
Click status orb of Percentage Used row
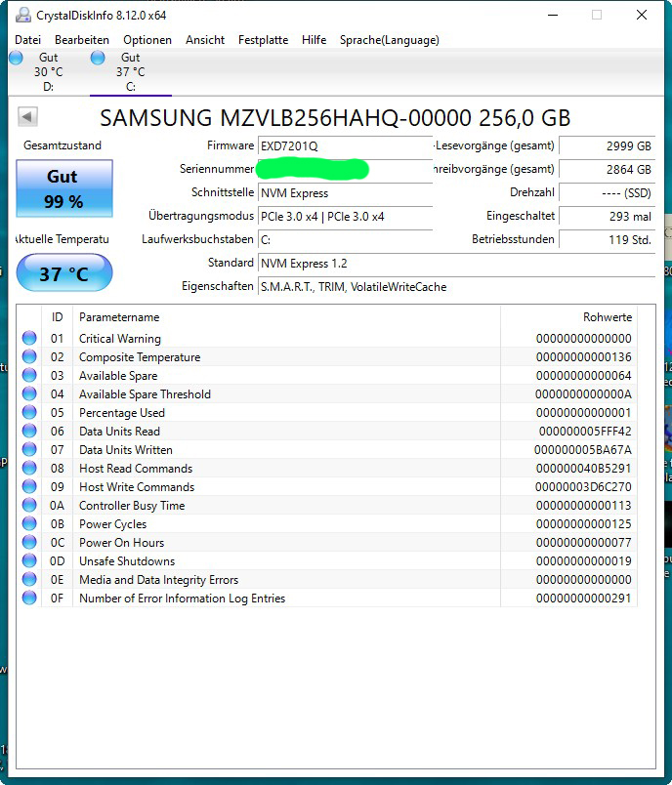[29, 412]
